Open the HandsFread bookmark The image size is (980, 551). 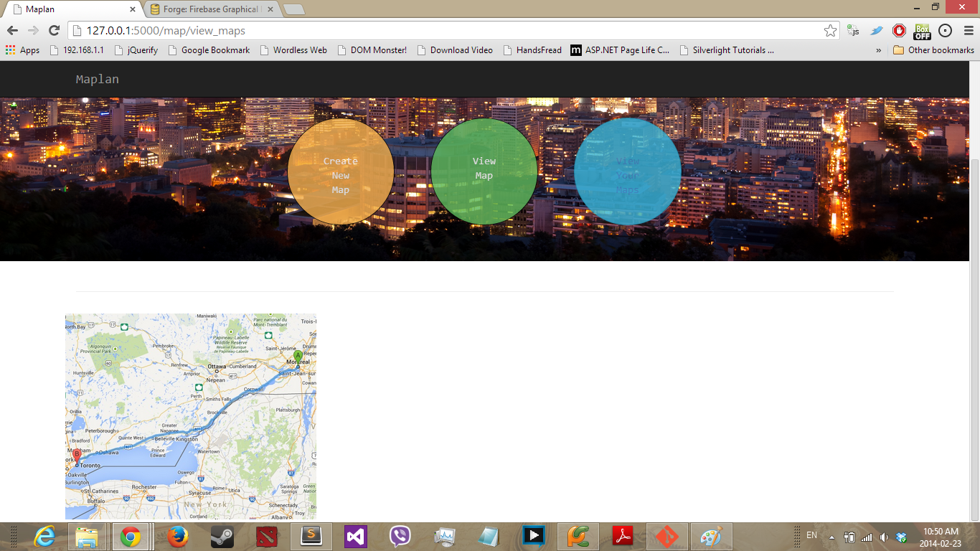[x=532, y=50]
